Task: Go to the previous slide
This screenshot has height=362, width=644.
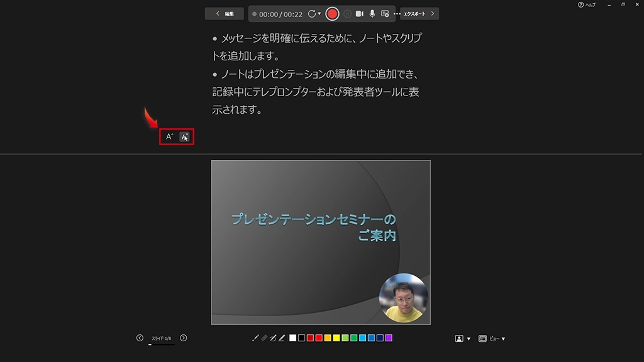Action: (x=140, y=337)
